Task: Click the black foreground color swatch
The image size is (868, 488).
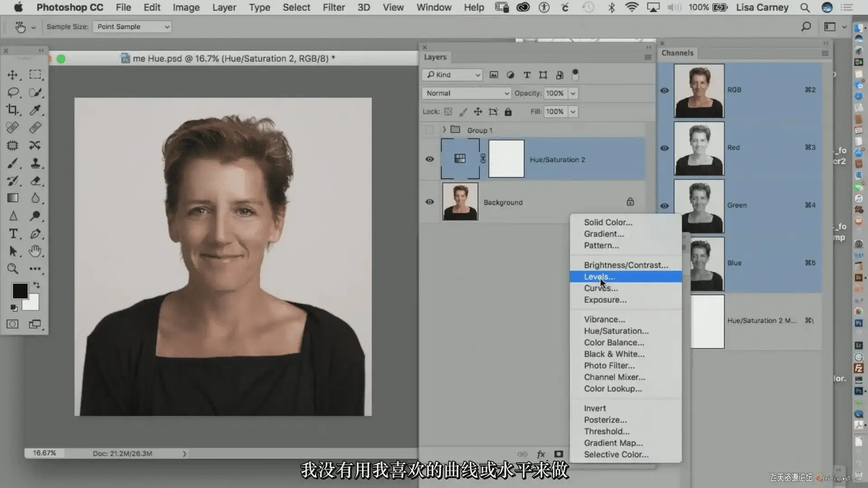Action: coord(19,291)
